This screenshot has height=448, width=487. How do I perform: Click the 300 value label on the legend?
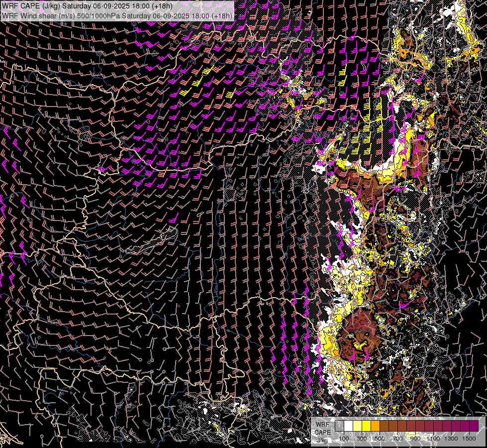click(x=362, y=439)
